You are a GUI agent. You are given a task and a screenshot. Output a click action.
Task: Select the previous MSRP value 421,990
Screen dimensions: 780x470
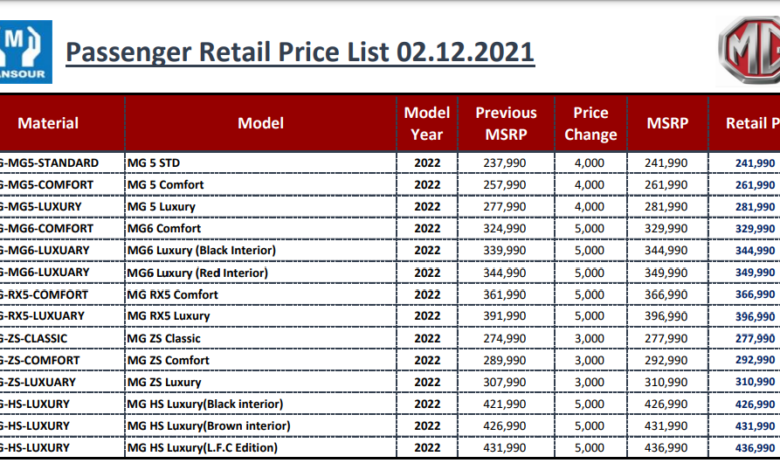[506, 404]
